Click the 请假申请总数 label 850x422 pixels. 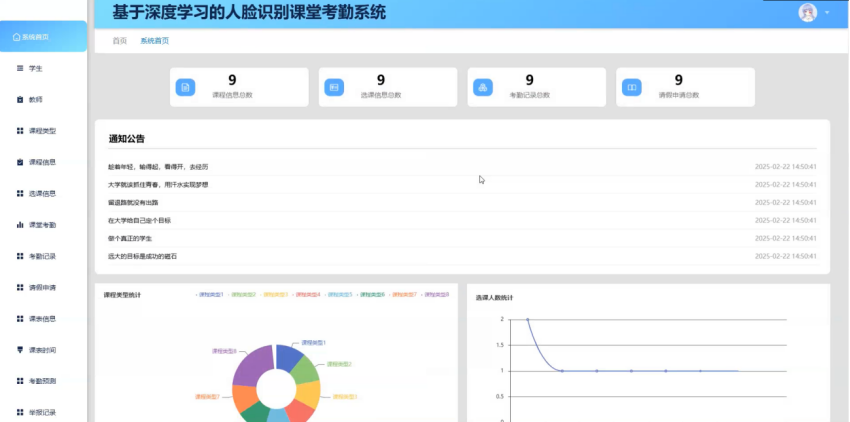click(679, 95)
